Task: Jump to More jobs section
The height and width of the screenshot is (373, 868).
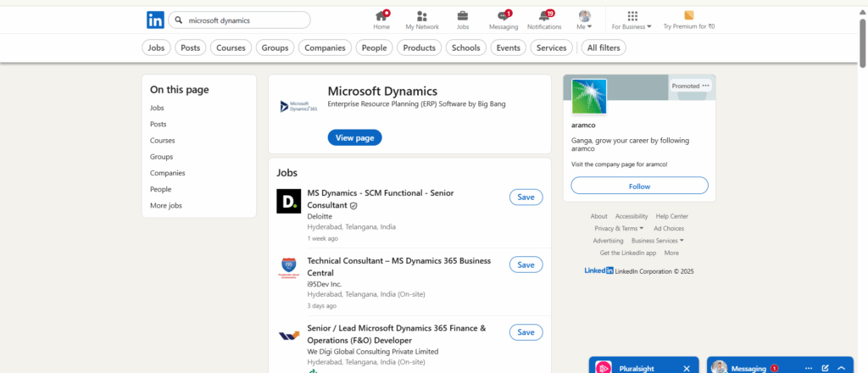Action: [166, 205]
